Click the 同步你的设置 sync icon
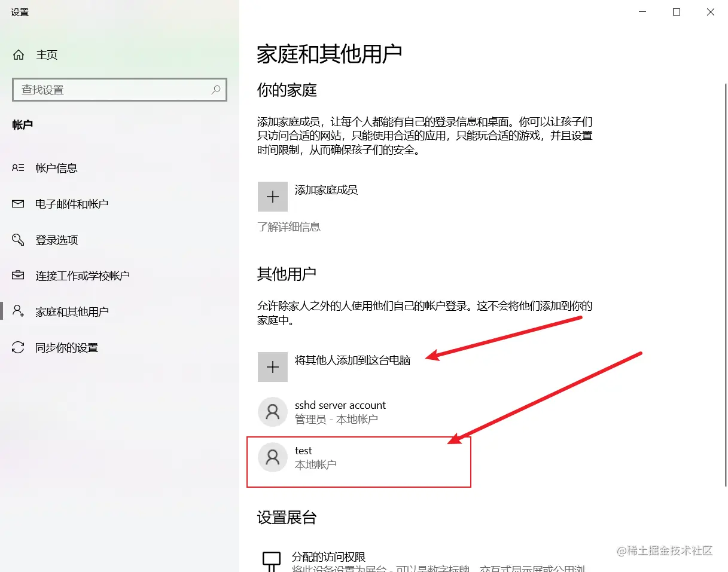Image resolution: width=728 pixels, height=572 pixels. pyautogui.click(x=18, y=347)
